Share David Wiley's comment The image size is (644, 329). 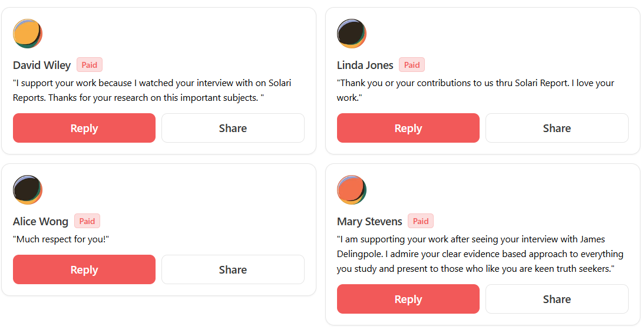[x=233, y=128]
